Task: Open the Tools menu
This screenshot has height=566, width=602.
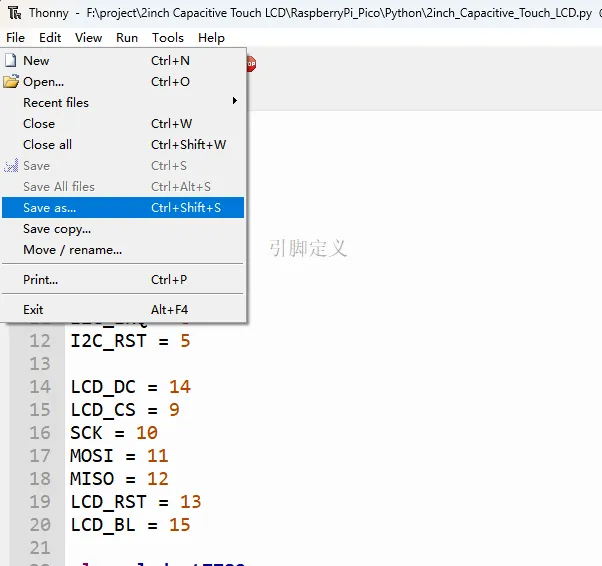Action: coord(168,38)
